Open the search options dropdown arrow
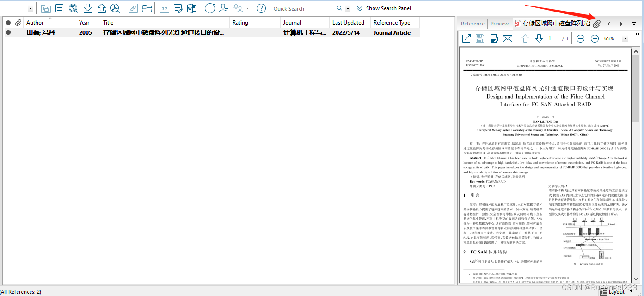 [348, 8]
